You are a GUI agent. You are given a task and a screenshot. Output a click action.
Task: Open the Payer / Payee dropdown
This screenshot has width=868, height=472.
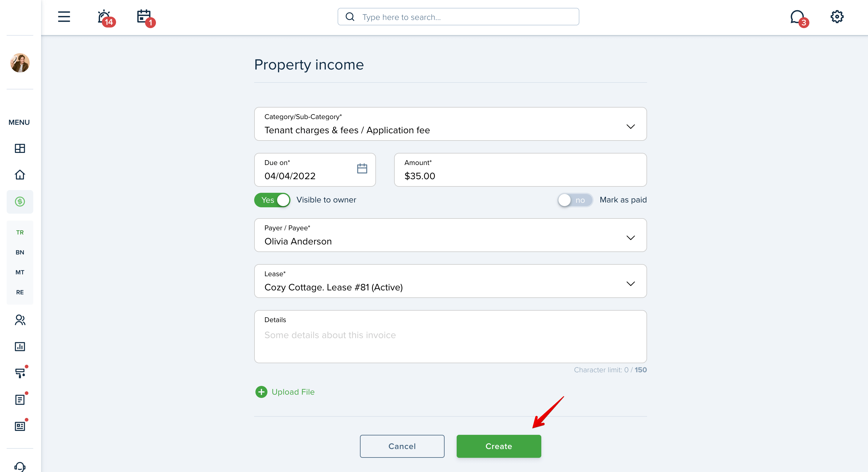click(450, 235)
